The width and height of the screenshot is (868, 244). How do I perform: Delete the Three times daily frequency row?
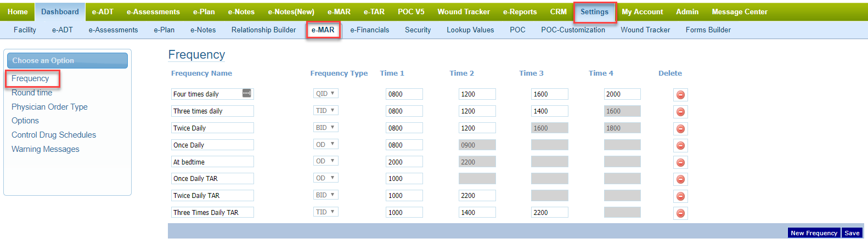(680, 112)
